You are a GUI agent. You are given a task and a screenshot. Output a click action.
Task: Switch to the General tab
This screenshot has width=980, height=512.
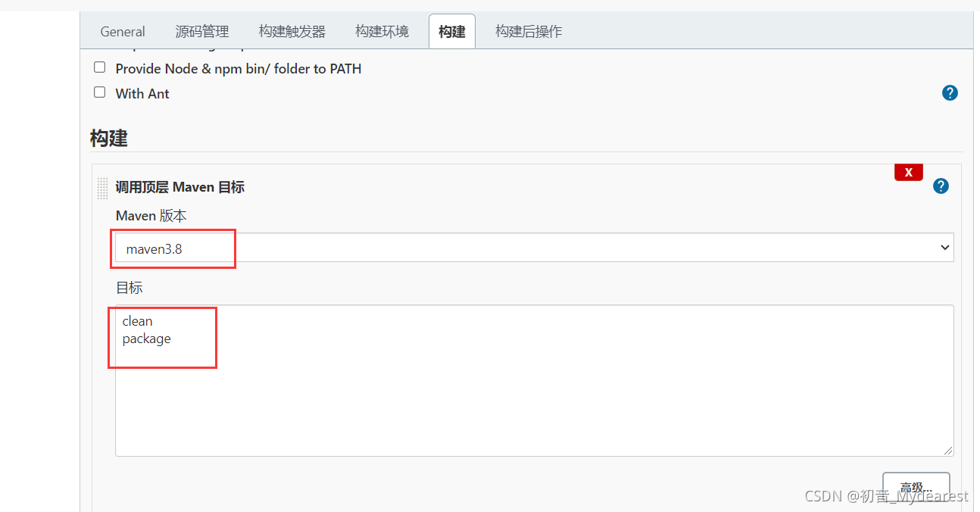pos(123,31)
